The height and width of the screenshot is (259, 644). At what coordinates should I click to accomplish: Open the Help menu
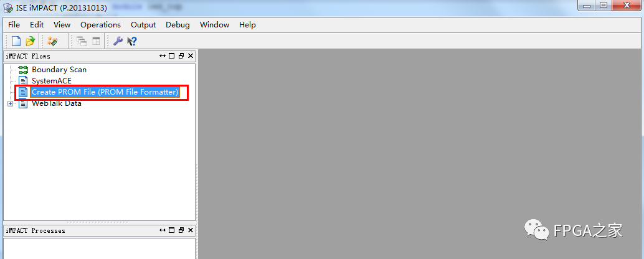coord(248,25)
